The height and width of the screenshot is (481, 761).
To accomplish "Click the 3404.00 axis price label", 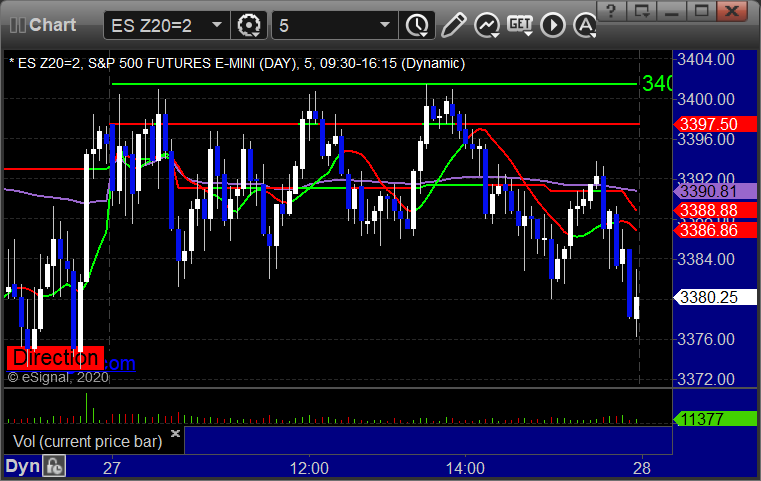I will tap(706, 60).
